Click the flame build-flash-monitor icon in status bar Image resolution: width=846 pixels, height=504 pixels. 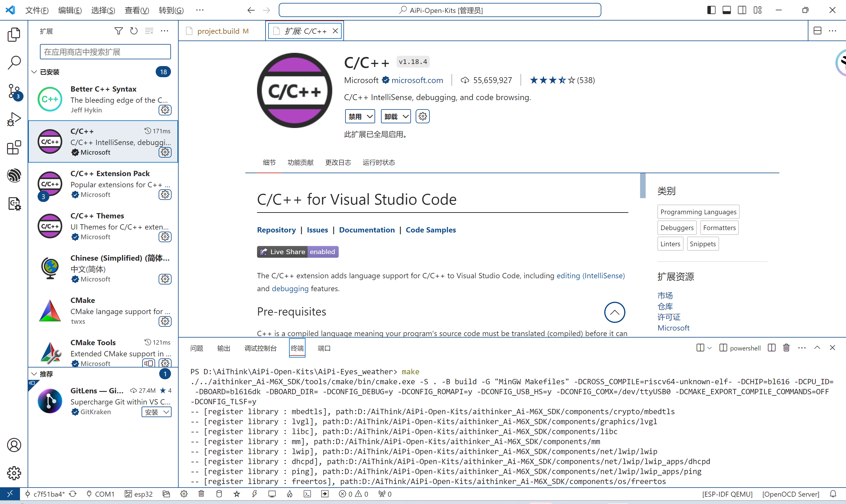[290, 494]
